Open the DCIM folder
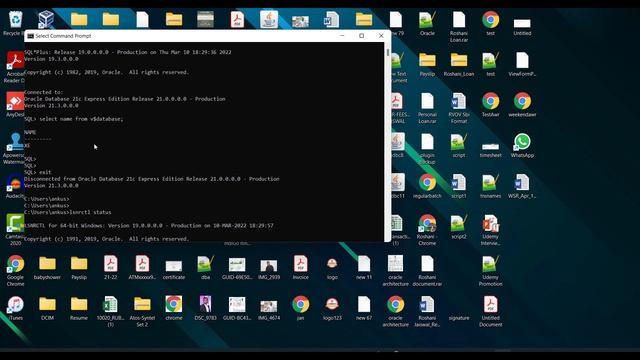Image resolution: width=640 pixels, height=360 pixels. click(x=47, y=308)
